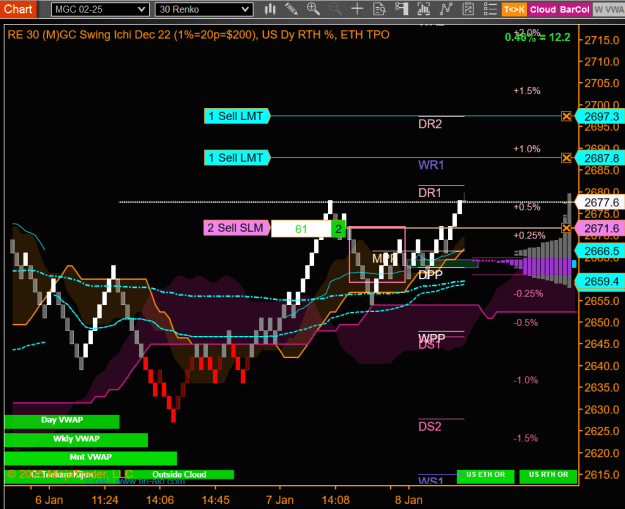Click the upper 1 Sell LMT order label
625x509 pixels.
[x=237, y=116]
